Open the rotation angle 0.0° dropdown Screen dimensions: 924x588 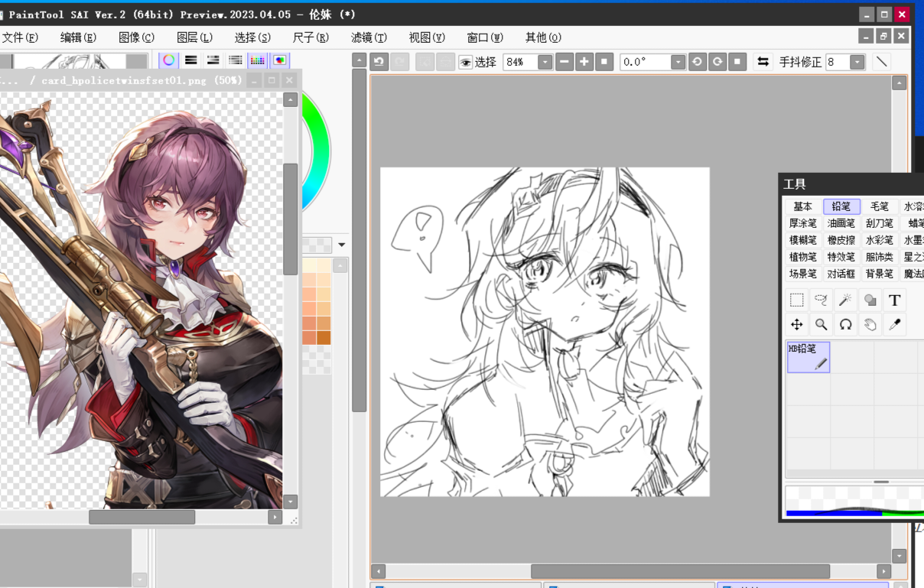tap(678, 63)
